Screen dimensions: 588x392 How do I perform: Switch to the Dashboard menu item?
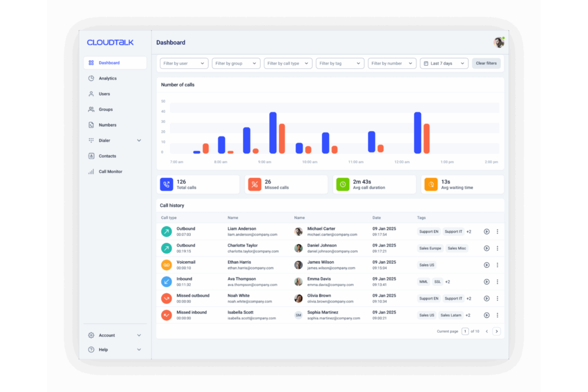[x=109, y=62]
